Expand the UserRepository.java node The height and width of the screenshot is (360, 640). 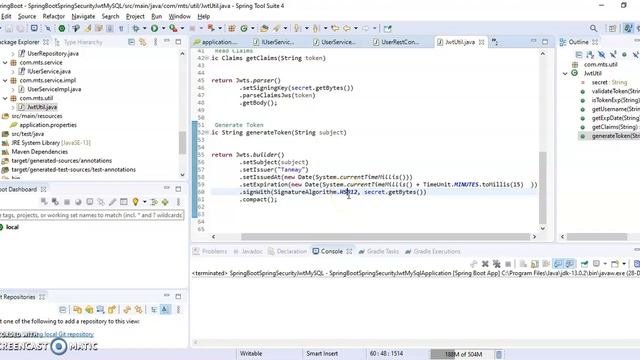pyautogui.click(x=13, y=53)
